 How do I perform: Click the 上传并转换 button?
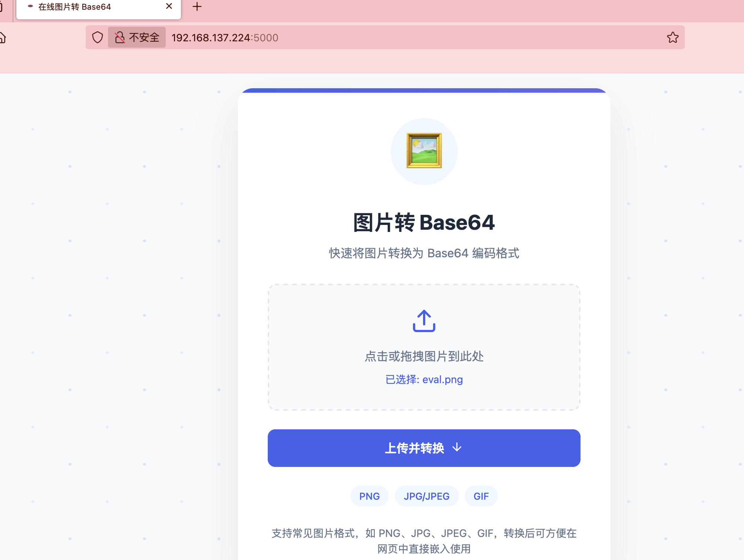(424, 448)
